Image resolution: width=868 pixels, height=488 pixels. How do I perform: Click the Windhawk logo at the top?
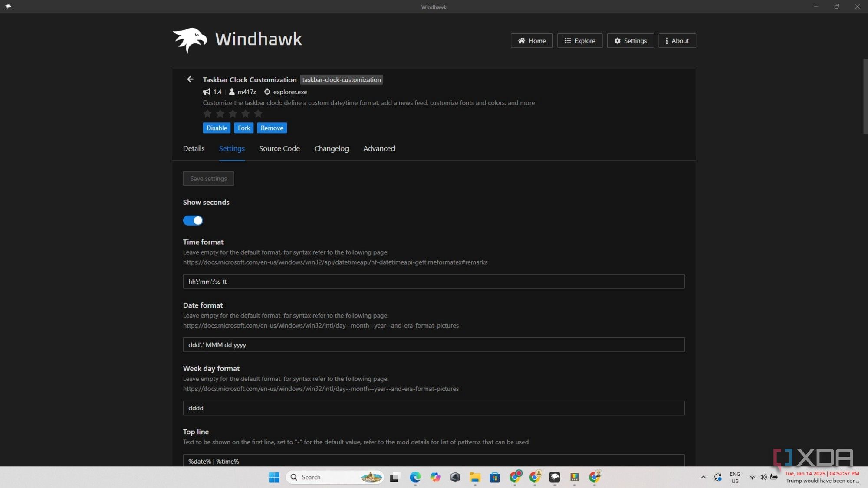(x=237, y=40)
